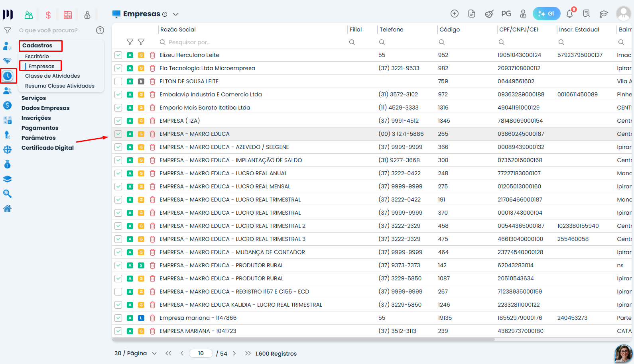Click the money bag icon in top bar
Viewport: 634px width, 364px height.
click(x=87, y=15)
